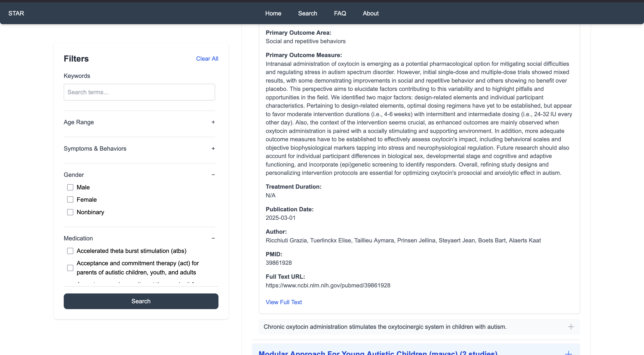Enable Accelerated theta burst stimulation filter
Image resolution: width=644 pixels, height=355 pixels.
tap(70, 251)
